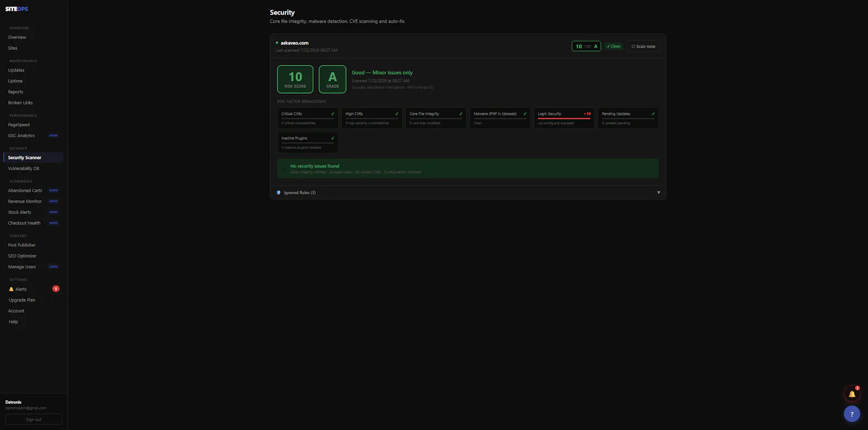Click the Good — Minor issues only text
The image size is (868, 430).
382,73
